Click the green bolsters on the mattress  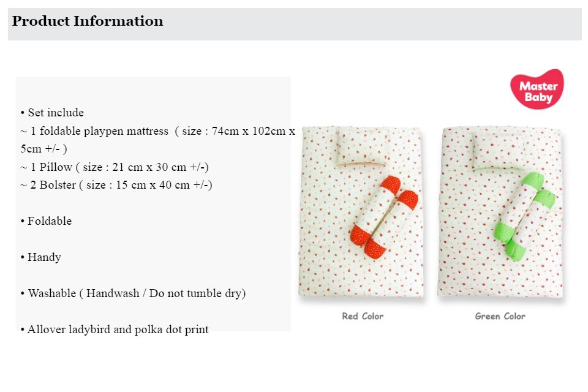[x=525, y=216]
